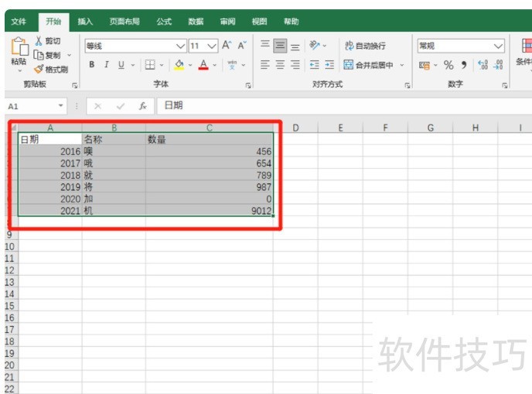The height and width of the screenshot is (394, 532).
Task: Click the insert function fx icon
Action: pos(142,106)
